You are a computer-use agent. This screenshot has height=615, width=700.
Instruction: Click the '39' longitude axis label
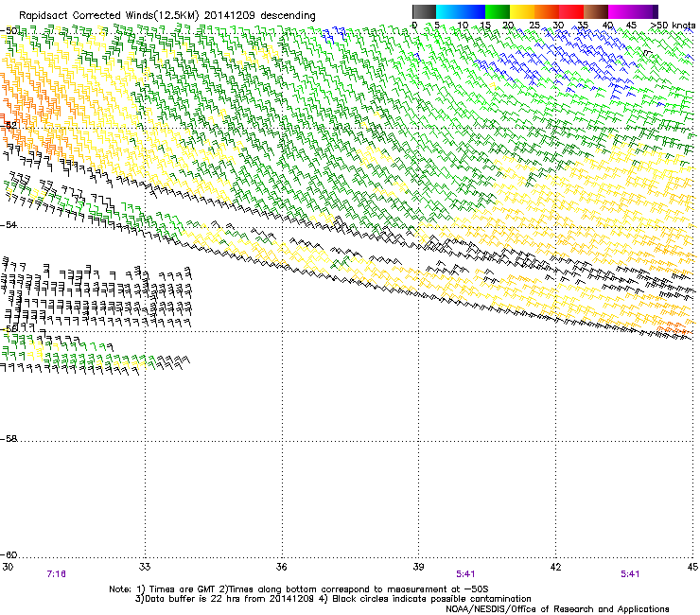[418, 567]
